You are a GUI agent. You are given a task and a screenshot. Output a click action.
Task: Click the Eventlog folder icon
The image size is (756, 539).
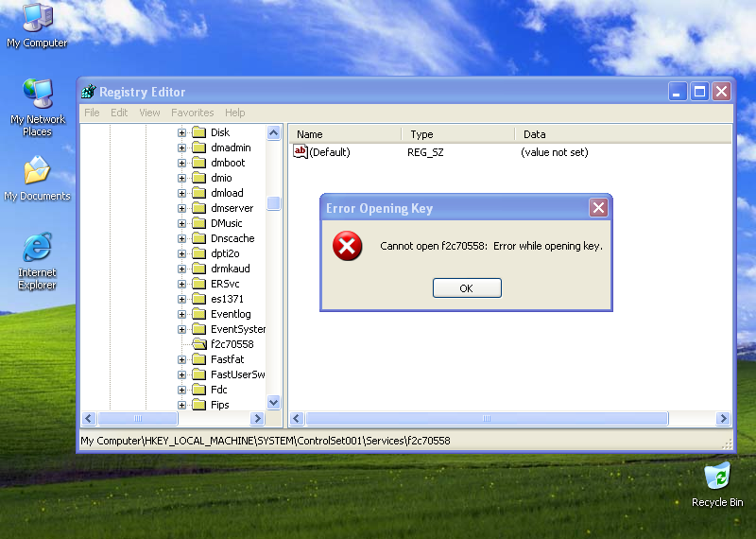(x=198, y=314)
